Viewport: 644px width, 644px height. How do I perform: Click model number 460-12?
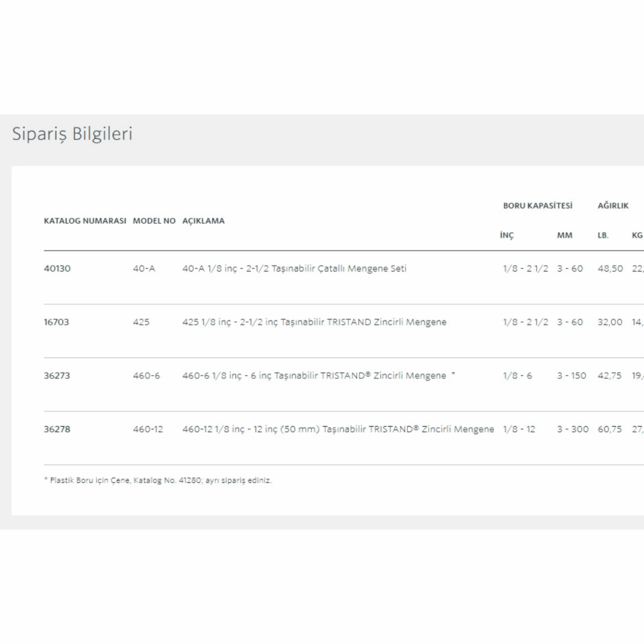pos(148,429)
